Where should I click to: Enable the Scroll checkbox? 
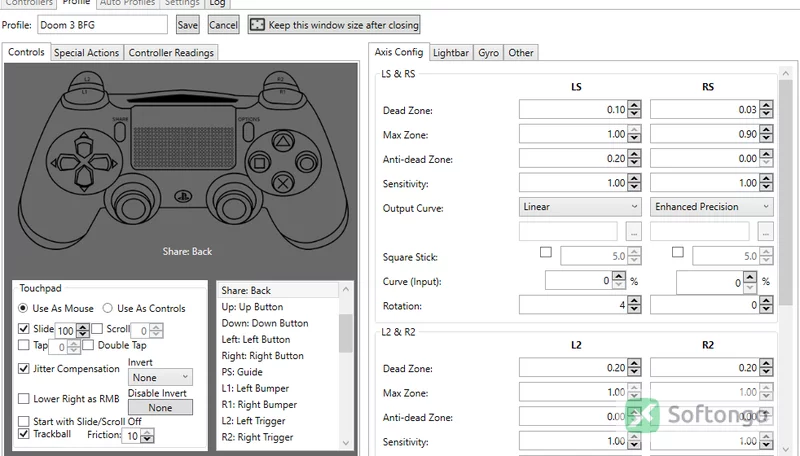pos(97,328)
